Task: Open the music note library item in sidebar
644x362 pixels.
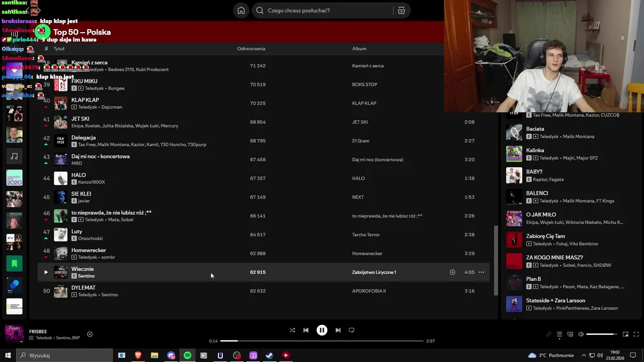Action: pyautogui.click(x=14, y=156)
